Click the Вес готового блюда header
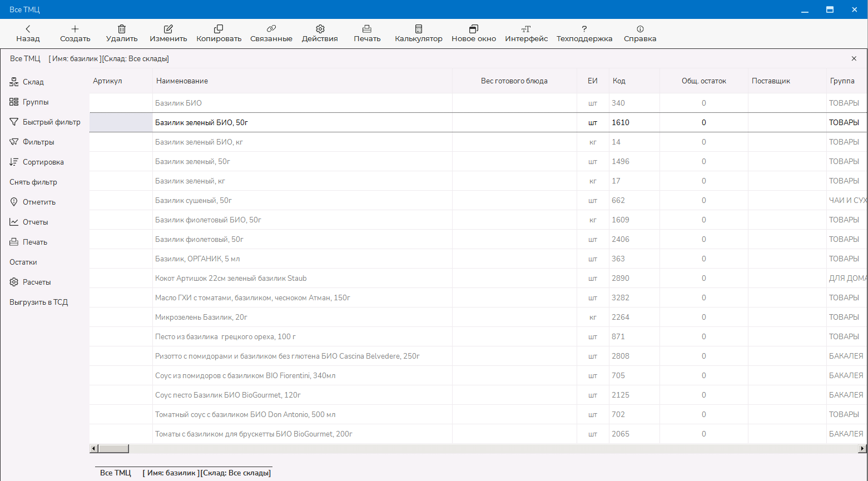This screenshot has height=481, width=868. pos(514,81)
